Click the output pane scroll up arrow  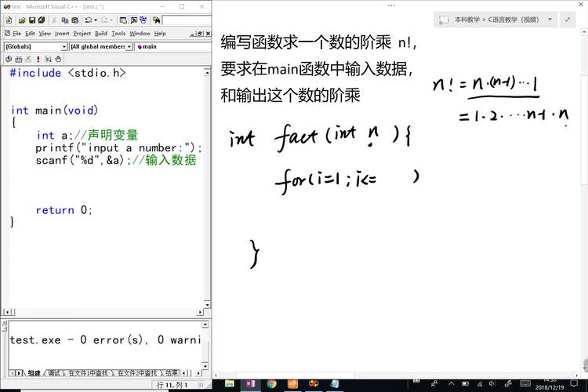(205, 325)
